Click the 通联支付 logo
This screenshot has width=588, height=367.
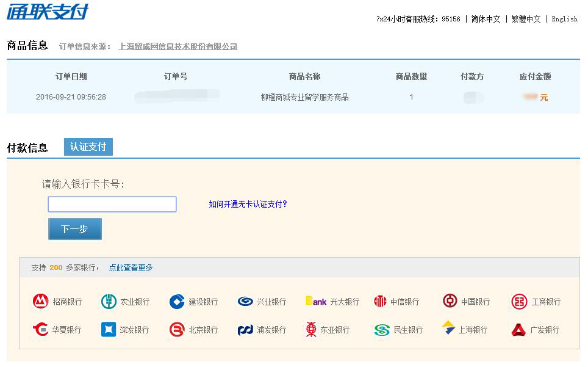click(x=48, y=11)
